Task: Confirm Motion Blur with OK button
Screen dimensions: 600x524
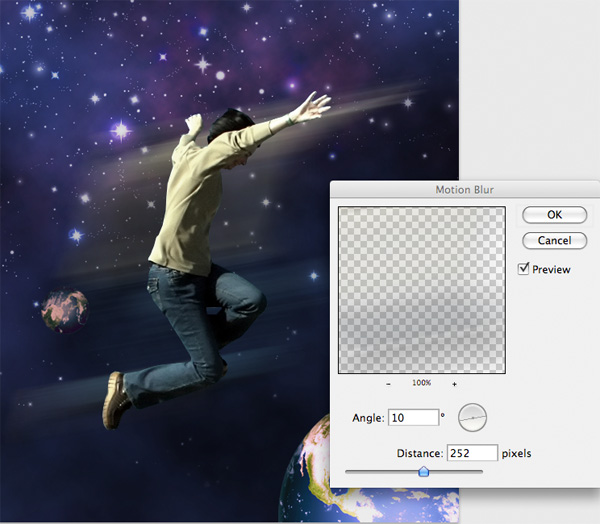Action: [x=554, y=215]
